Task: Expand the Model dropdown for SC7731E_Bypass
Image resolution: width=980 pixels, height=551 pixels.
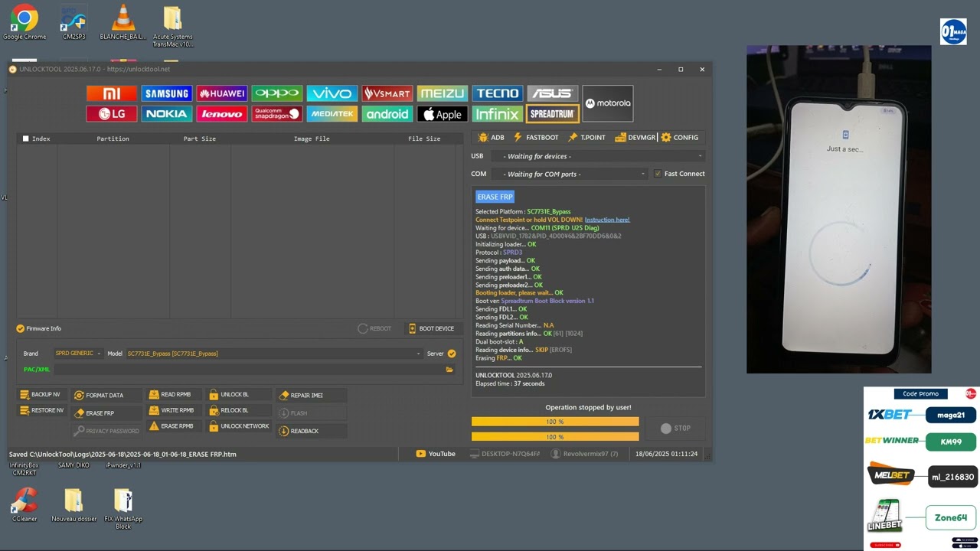Action: point(274,354)
